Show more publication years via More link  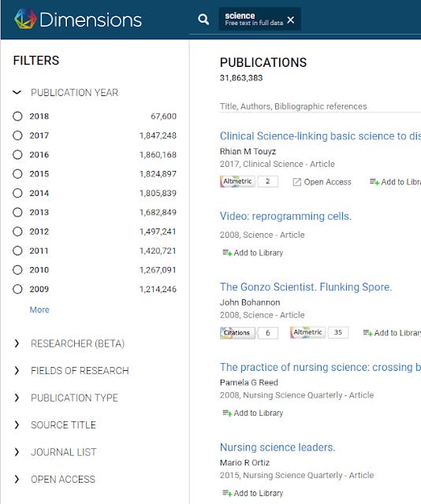39,309
